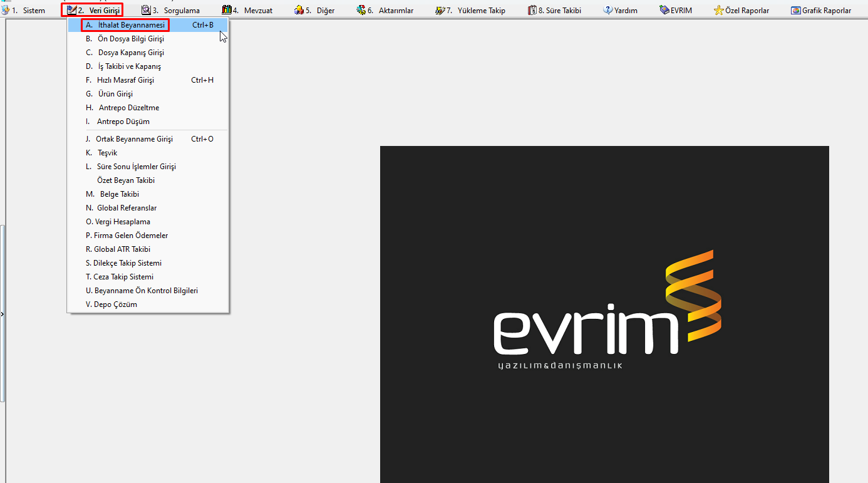Open the Grafik Raporlar menu
Viewport: 868px width, 483px height.
tap(827, 11)
